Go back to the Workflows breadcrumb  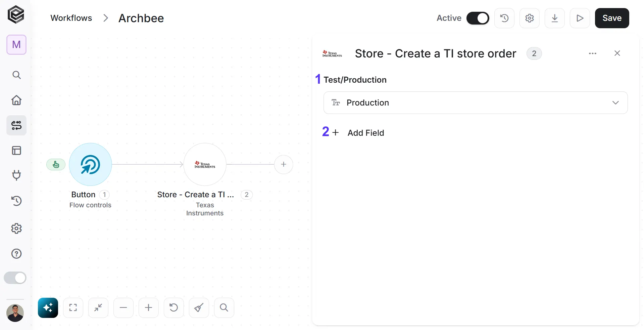[x=71, y=18]
